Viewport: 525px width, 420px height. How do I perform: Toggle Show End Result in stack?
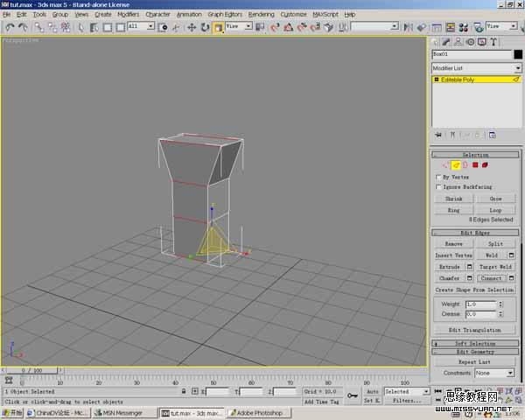pyautogui.click(x=452, y=136)
